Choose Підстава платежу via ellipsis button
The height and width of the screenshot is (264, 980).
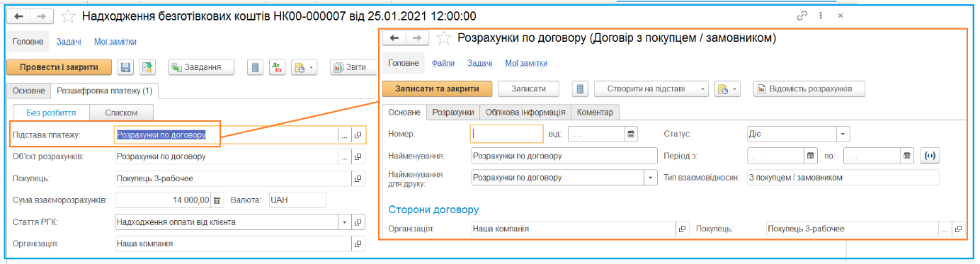(x=345, y=134)
